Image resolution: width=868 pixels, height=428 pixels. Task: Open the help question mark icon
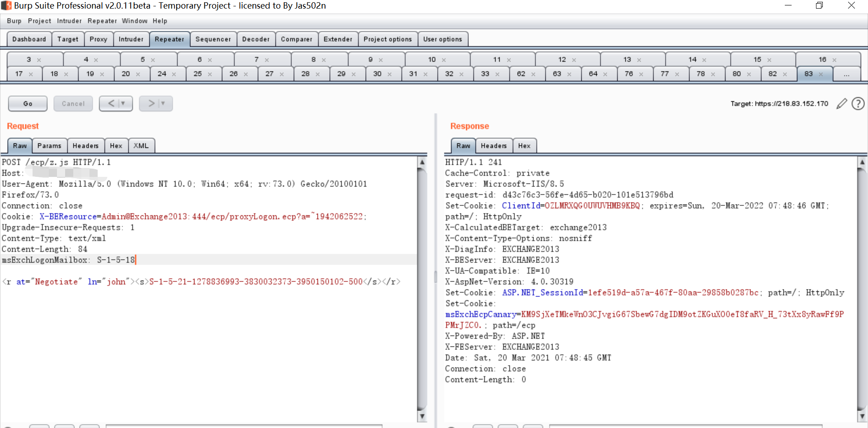tap(858, 104)
